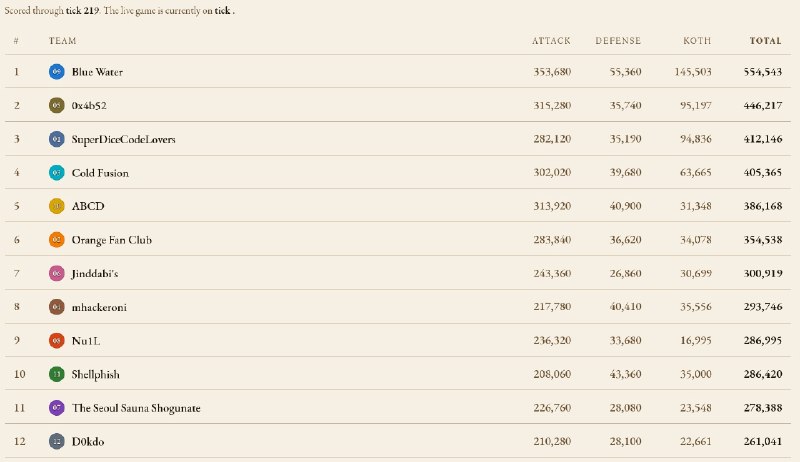Open the Shellphish team name link
The image size is (800, 462).
point(95,374)
